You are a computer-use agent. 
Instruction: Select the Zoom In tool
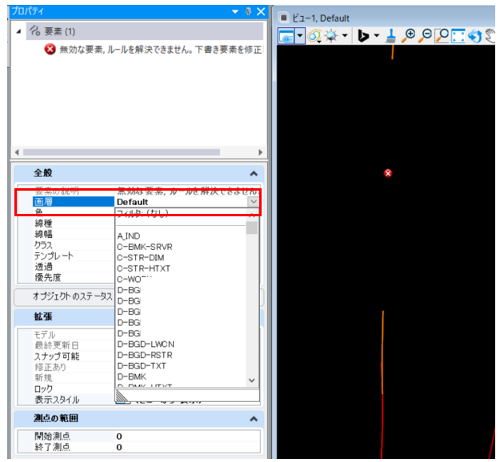[x=408, y=36]
